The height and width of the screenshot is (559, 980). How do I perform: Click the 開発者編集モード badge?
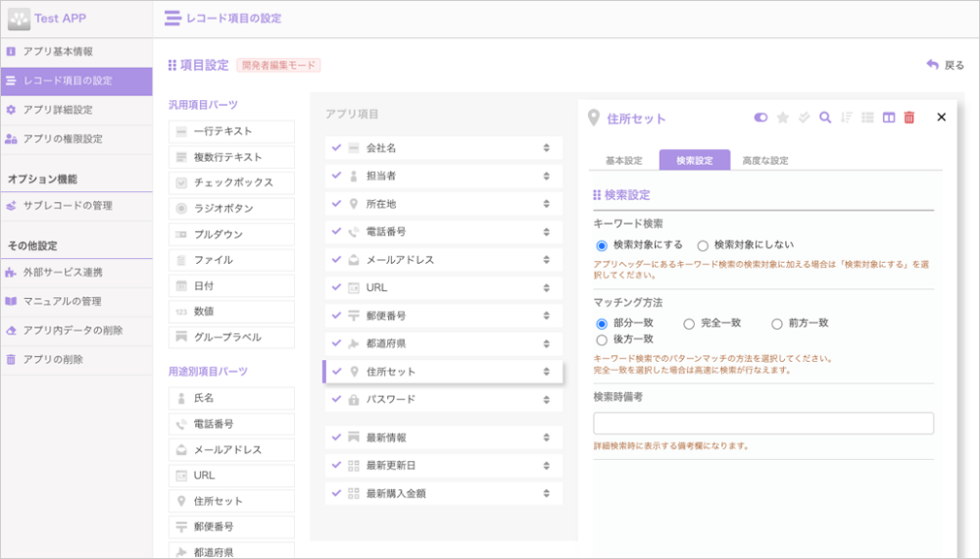[x=278, y=65]
